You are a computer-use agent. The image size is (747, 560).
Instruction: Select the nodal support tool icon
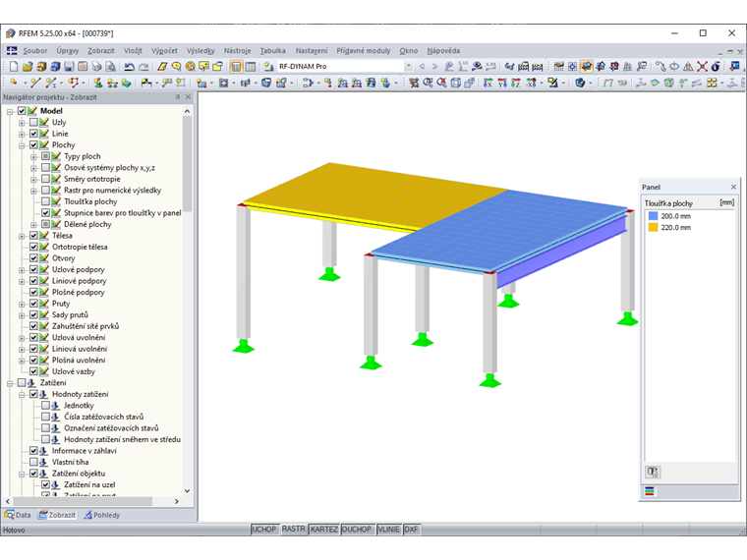coord(98,83)
